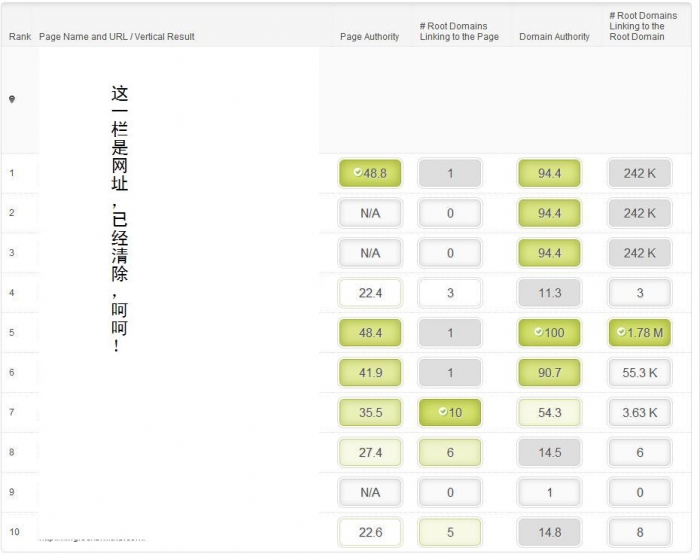Select the 14.8 Domain Authority value
The height and width of the screenshot is (560, 700).
[x=549, y=533]
